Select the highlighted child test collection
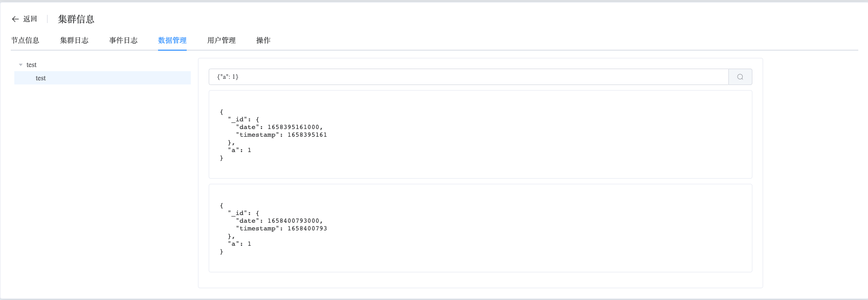The height and width of the screenshot is (300, 868). (102, 78)
